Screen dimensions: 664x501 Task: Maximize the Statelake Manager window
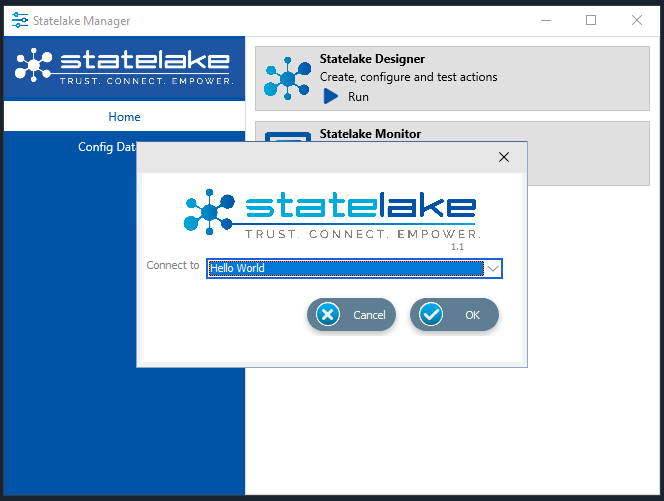pyautogui.click(x=591, y=20)
